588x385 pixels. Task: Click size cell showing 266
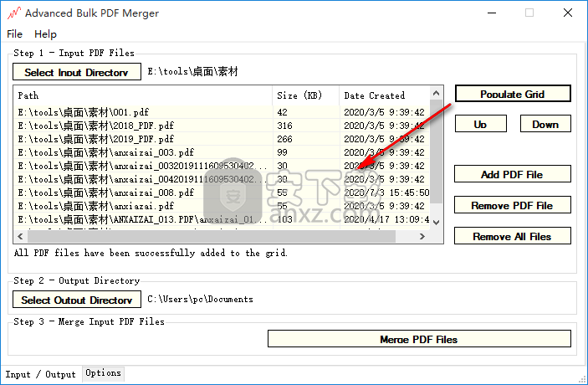(x=306, y=139)
